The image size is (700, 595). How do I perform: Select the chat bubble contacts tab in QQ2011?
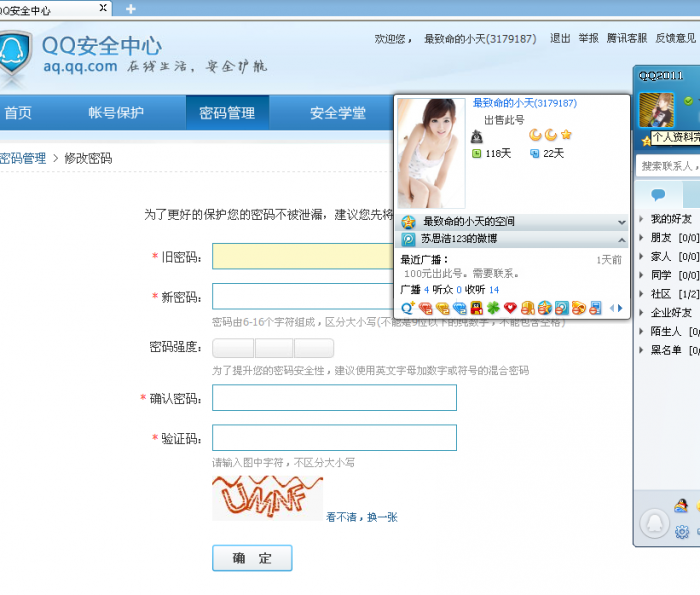click(x=658, y=195)
